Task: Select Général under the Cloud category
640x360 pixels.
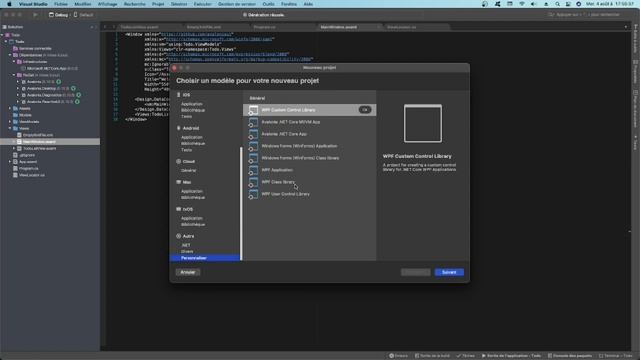Action: (189, 171)
